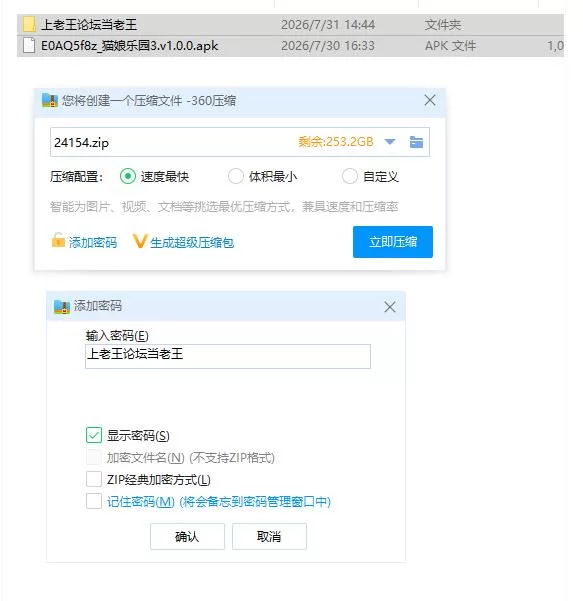The width and height of the screenshot is (583, 601).
Task: Close the 添加密码 dialog with the X
Action: [x=390, y=307]
